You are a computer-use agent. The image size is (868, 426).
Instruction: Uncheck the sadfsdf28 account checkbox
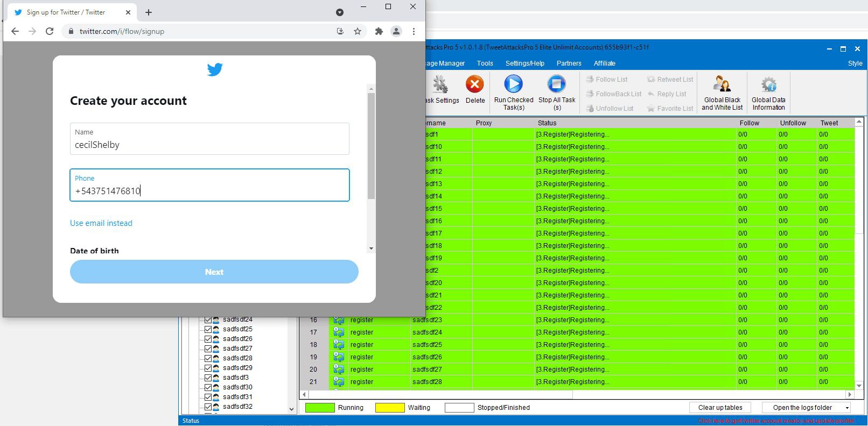point(208,358)
